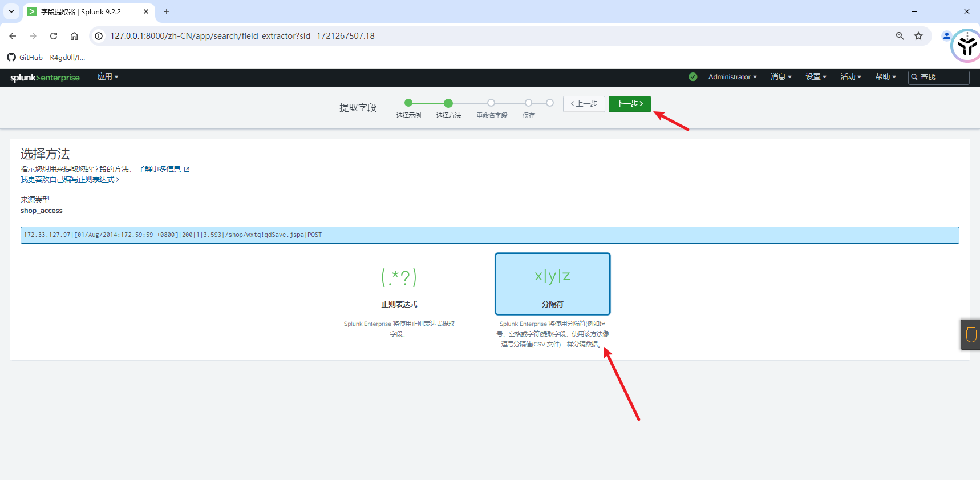Expand the 设置 settings dropdown
This screenshot has height=480, width=980.
pyautogui.click(x=815, y=77)
